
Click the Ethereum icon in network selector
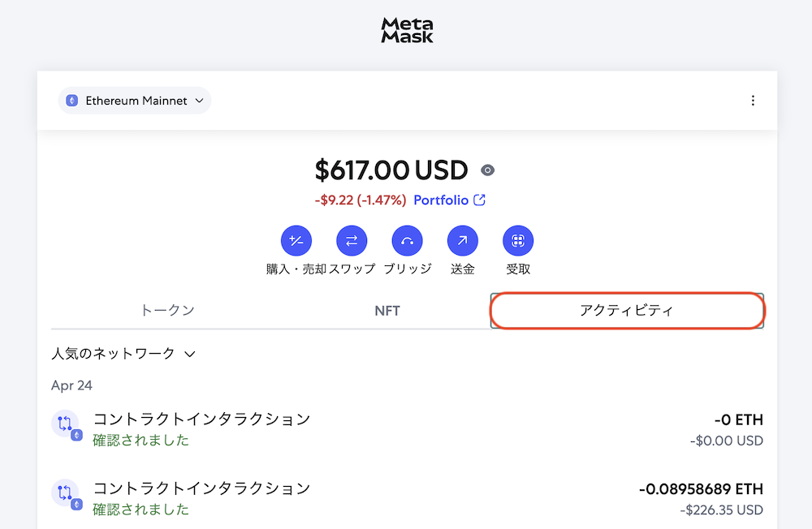[72, 101]
